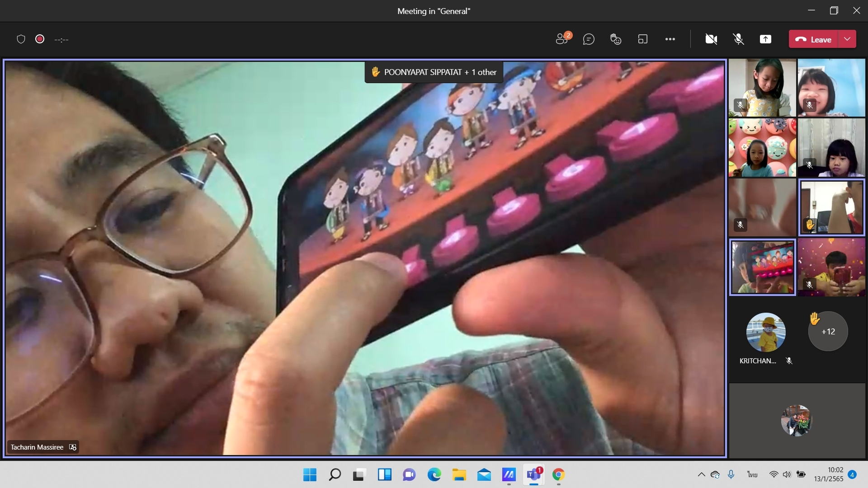Click the shield security icon
Image resolution: width=868 pixels, height=488 pixels.
(x=21, y=39)
